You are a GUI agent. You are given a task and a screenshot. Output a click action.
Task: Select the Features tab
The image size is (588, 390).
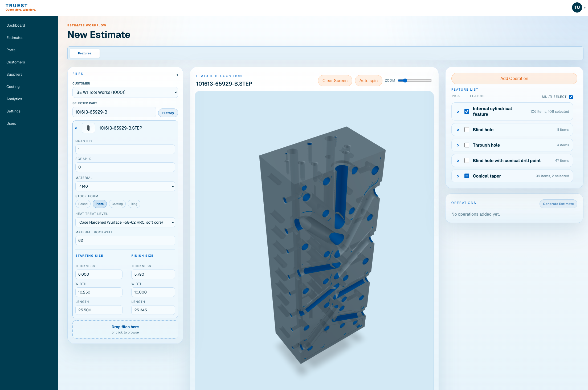coord(85,53)
